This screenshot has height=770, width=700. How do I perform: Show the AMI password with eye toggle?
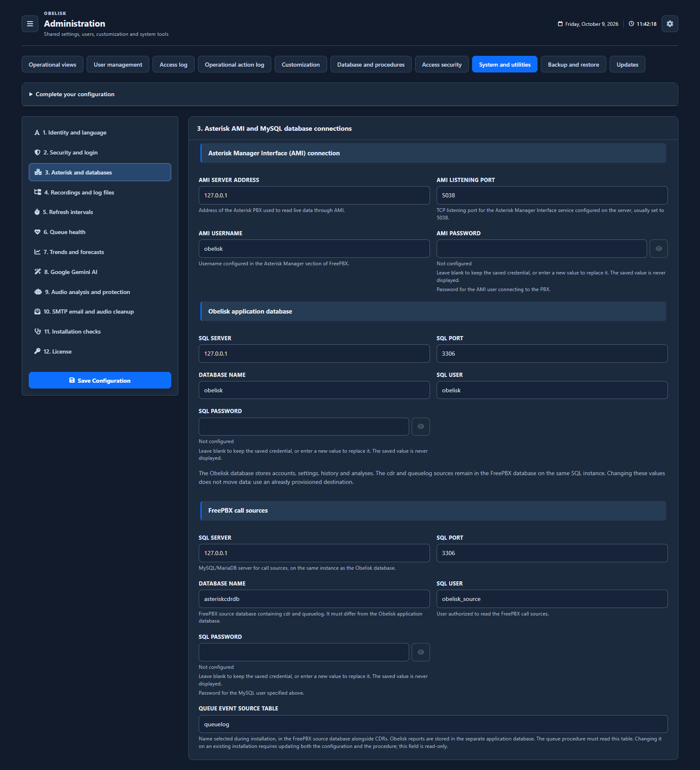658,249
